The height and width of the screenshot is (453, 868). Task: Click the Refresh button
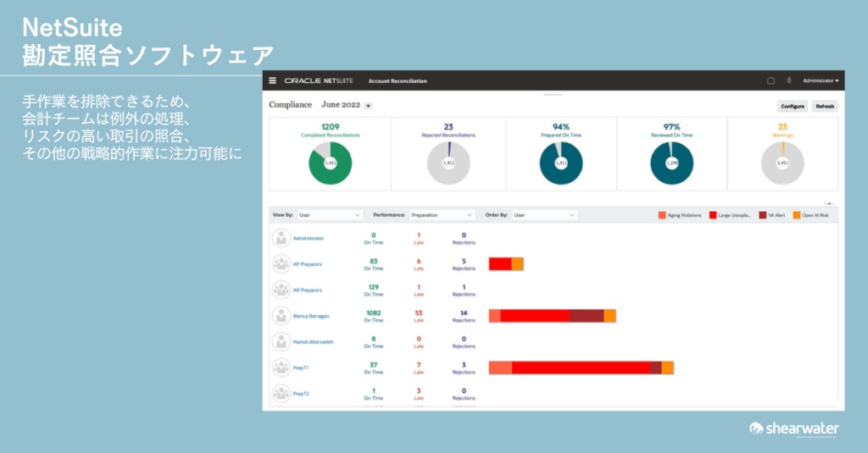(824, 106)
